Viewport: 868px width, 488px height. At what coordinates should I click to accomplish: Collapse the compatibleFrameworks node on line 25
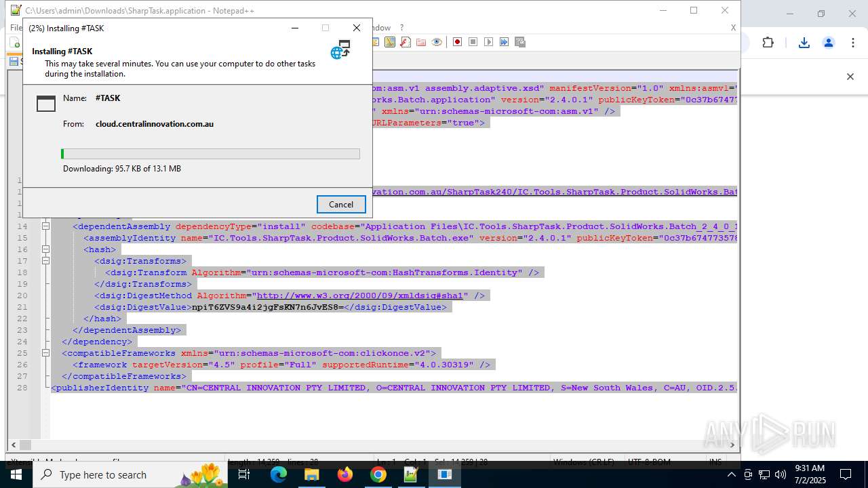[x=45, y=353]
